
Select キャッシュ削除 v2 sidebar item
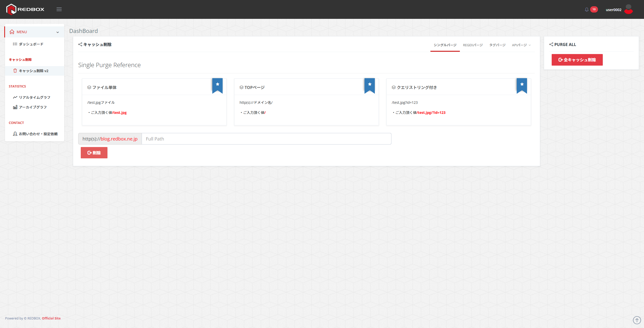coord(33,71)
